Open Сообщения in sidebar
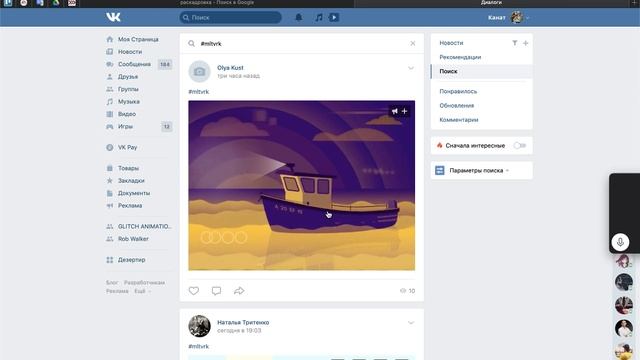Screen dimensions: 640x360 click(134, 64)
